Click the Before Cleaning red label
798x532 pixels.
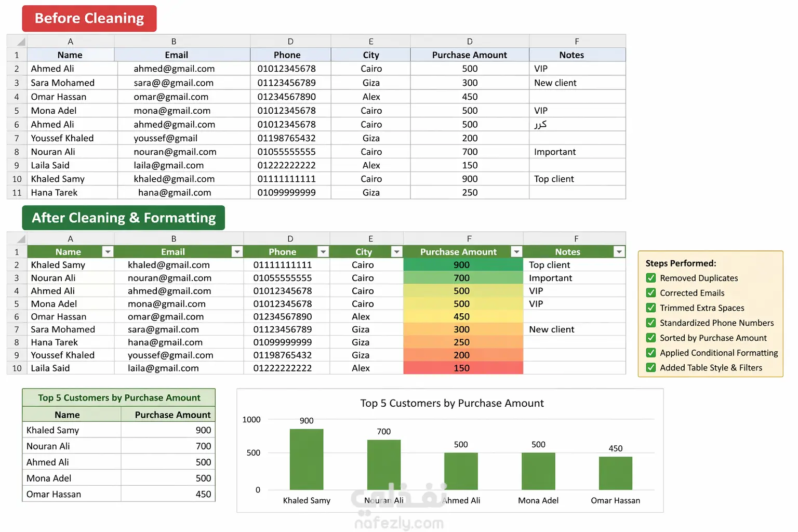89,19
